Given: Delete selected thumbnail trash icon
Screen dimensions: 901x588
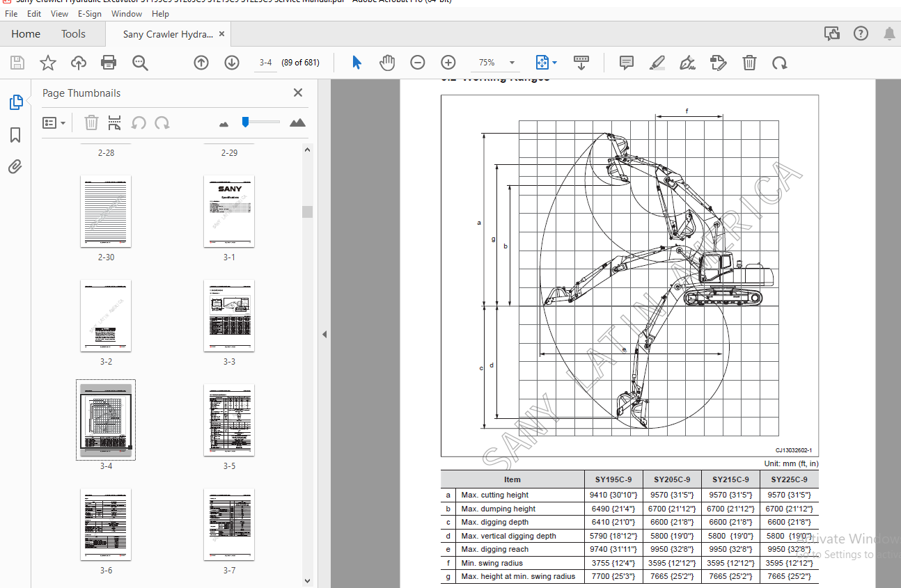Looking at the screenshot, I should coord(91,123).
